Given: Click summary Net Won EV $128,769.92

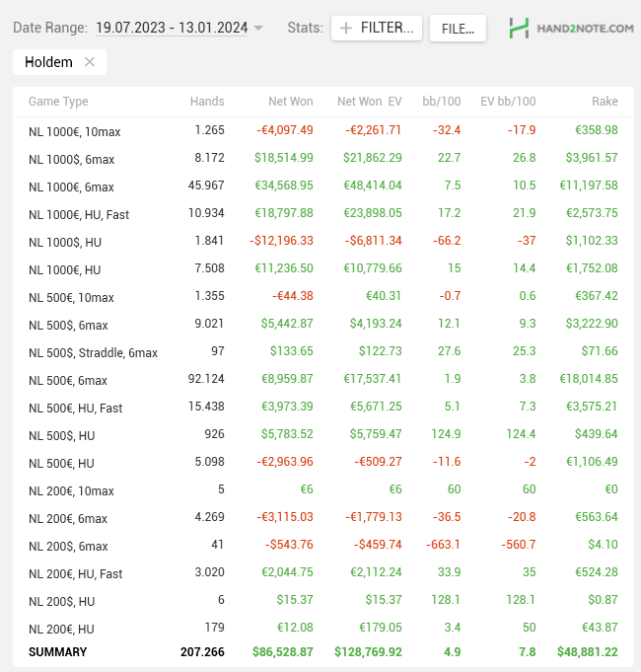Looking at the screenshot, I should click(x=368, y=652).
